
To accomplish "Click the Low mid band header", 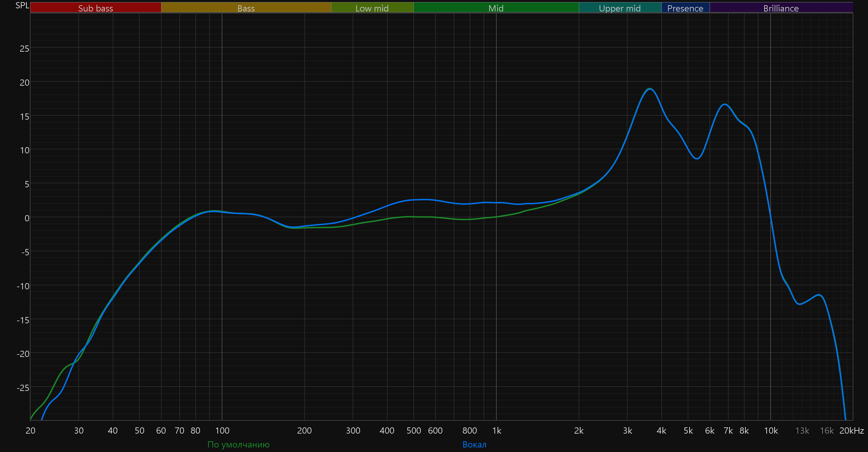I will [372, 8].
